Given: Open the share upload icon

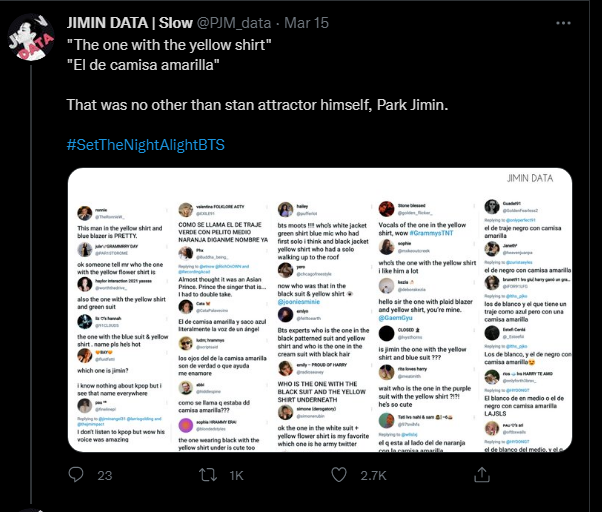Looking at the screenshot, I should pos(482,474).
